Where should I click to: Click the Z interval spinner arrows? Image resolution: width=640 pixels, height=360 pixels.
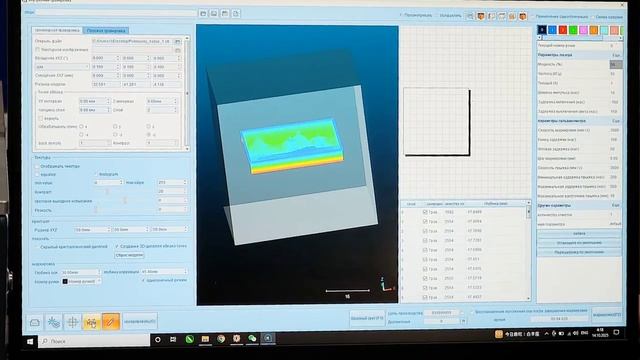click(x=176, y=101)
